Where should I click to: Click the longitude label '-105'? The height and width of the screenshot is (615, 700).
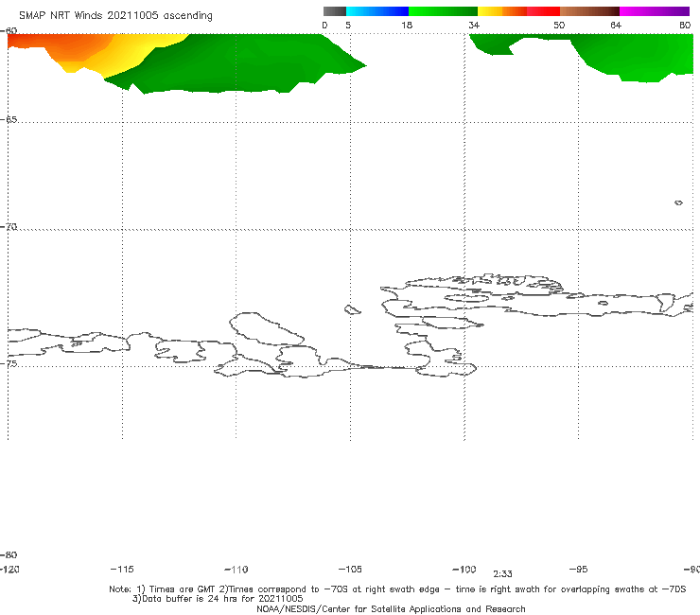(350, 569)
